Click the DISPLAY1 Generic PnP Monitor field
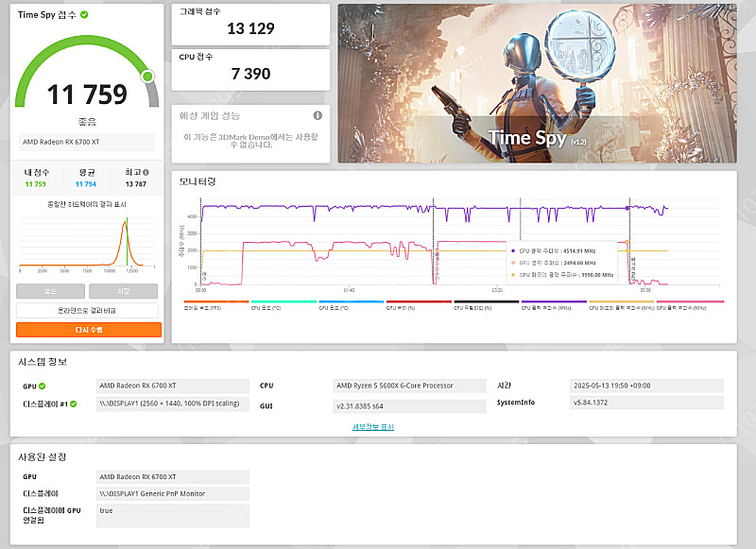Viewport: 756px width, 549px height. click(173, 493)
